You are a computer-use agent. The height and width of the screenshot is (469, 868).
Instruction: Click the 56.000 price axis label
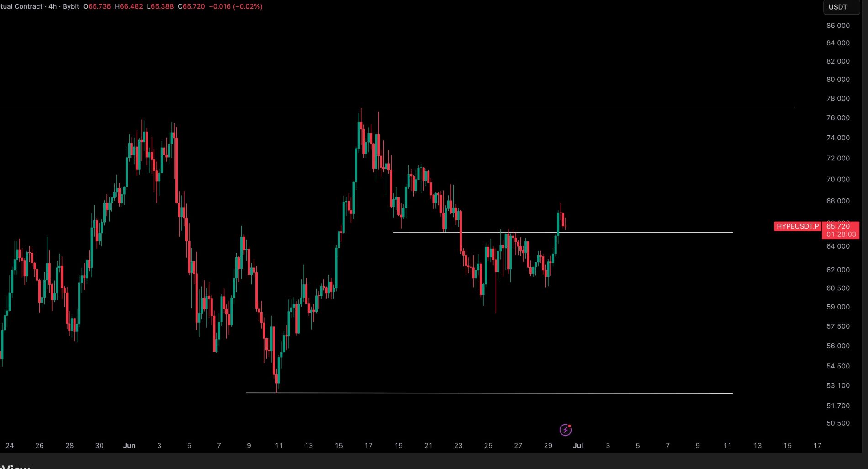(x=838, y=346)
